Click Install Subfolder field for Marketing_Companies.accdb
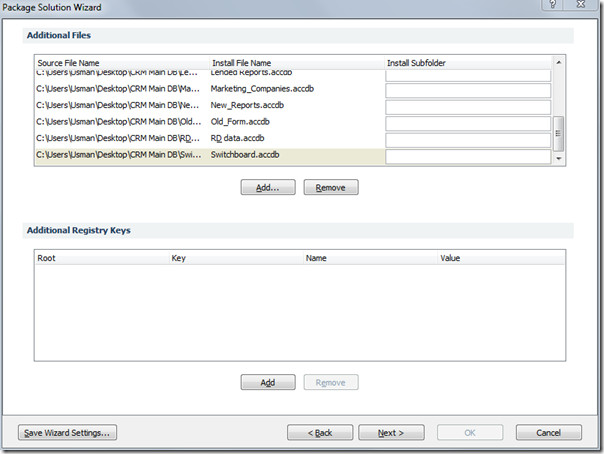The image size is (604, 454). (x=468, y=90)
